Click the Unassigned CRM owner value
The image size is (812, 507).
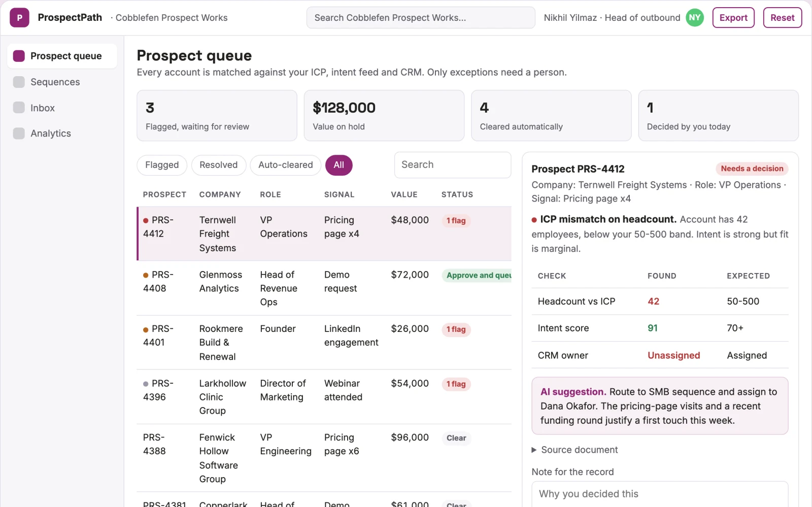(673, 355)
